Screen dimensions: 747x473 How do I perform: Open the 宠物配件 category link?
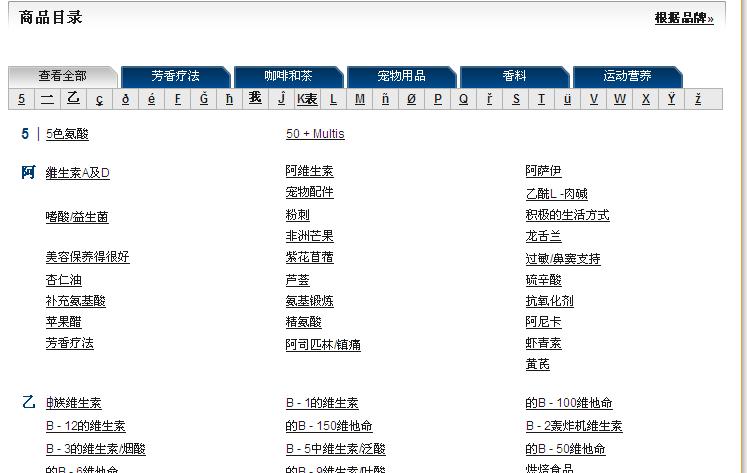tap(309, 192)
